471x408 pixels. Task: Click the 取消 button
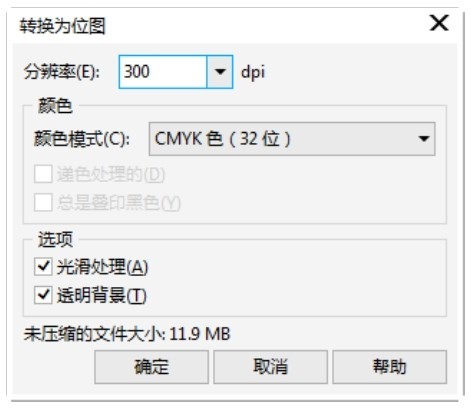(x=270, y=367)
